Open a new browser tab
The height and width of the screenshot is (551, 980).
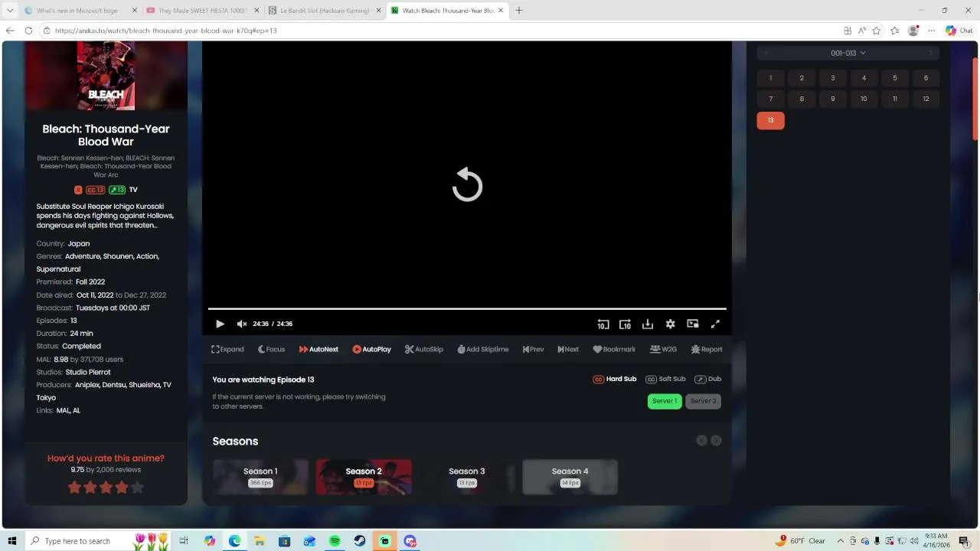(x=518, y=11)
